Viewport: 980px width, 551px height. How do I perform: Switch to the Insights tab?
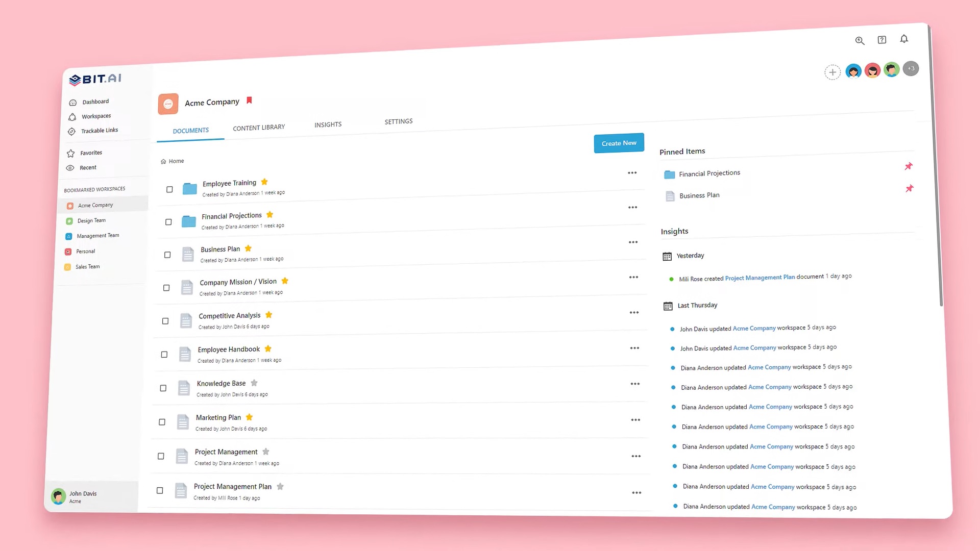point(328,124)
